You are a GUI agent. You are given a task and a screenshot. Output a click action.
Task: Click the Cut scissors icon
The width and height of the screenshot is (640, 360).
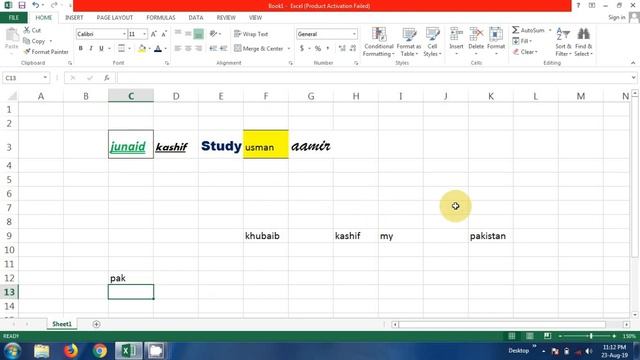pyautogui.click(x=27, y=30)
